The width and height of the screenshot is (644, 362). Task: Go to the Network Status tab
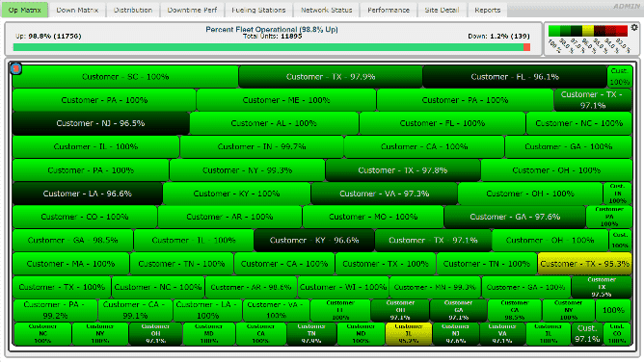pyautogui.click(x=327, y=10)
